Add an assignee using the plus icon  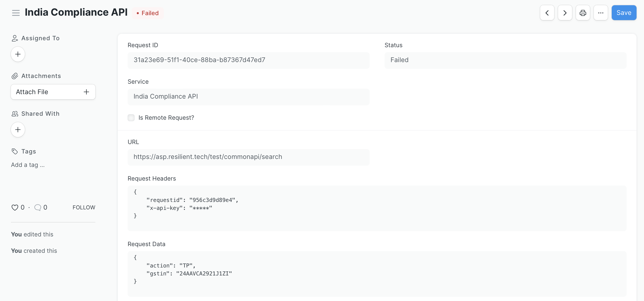click(18, 54)
